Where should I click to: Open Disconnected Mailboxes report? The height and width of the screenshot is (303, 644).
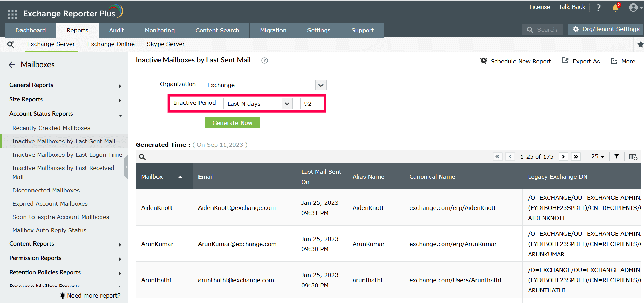click(46, 190)
